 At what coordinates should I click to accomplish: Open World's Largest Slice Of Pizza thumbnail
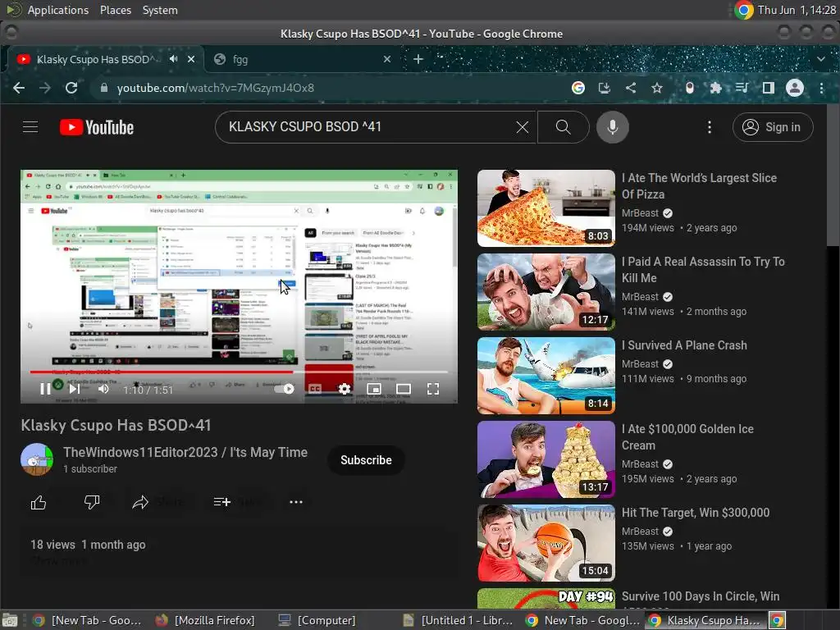pyautogui.click(x=546, y=208)
